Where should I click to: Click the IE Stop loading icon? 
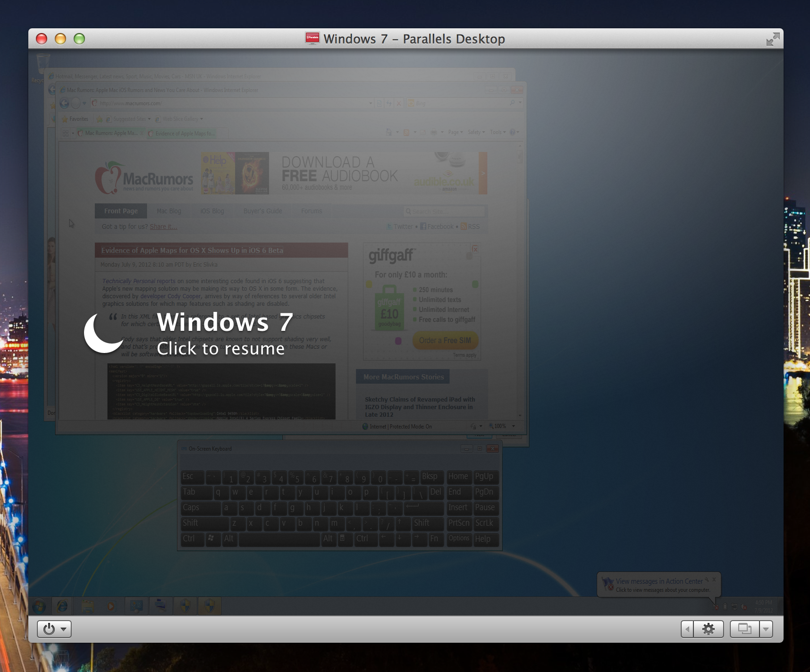399,103
